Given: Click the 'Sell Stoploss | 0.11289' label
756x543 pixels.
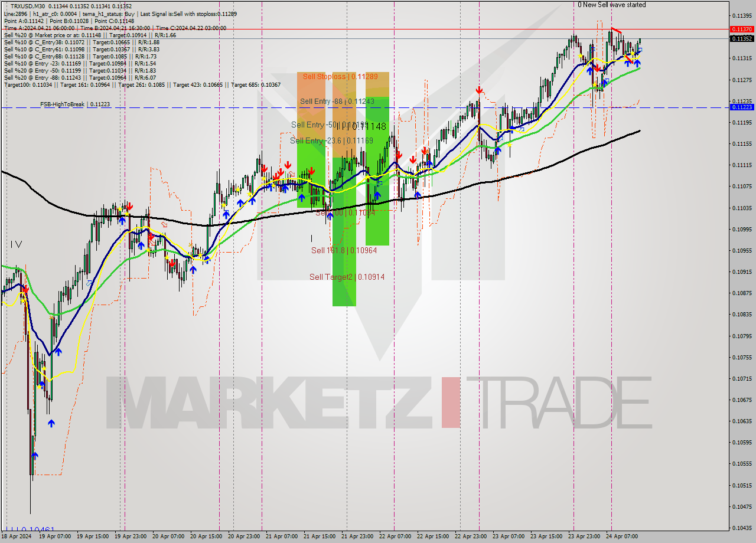Looking at the screenshot, I should (340, 77).
